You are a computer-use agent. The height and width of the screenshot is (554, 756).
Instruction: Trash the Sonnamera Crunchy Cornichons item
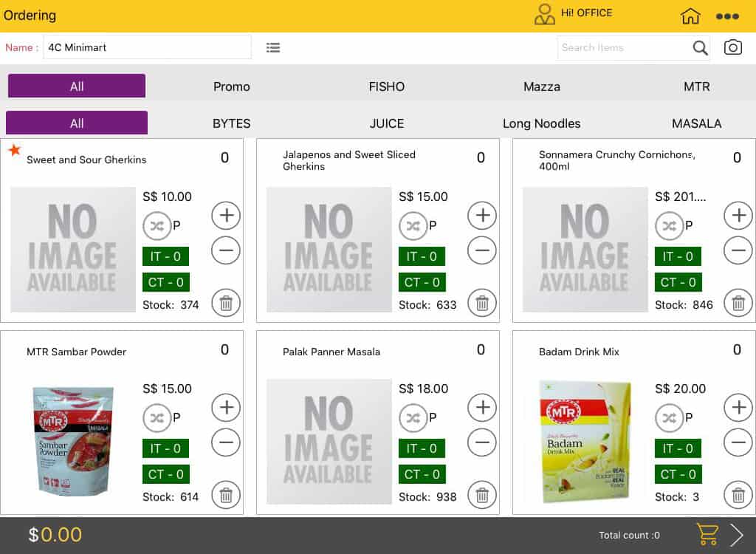tap(738, 303)
